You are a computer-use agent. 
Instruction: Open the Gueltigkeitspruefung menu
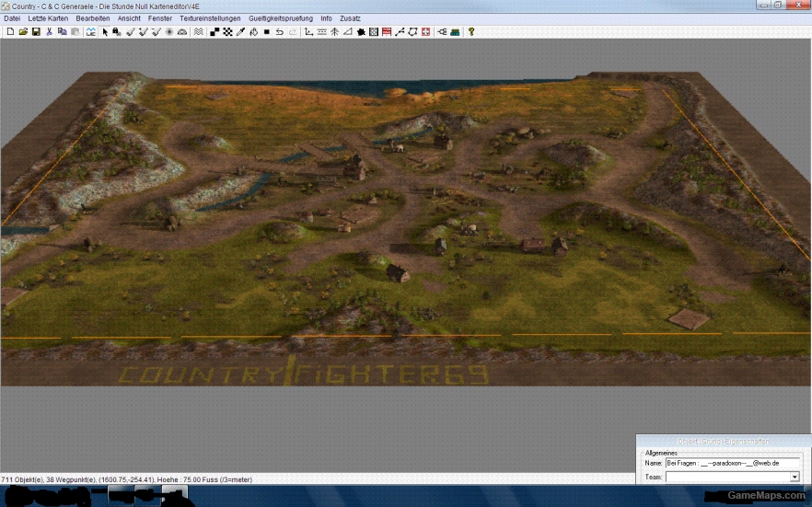281,18
